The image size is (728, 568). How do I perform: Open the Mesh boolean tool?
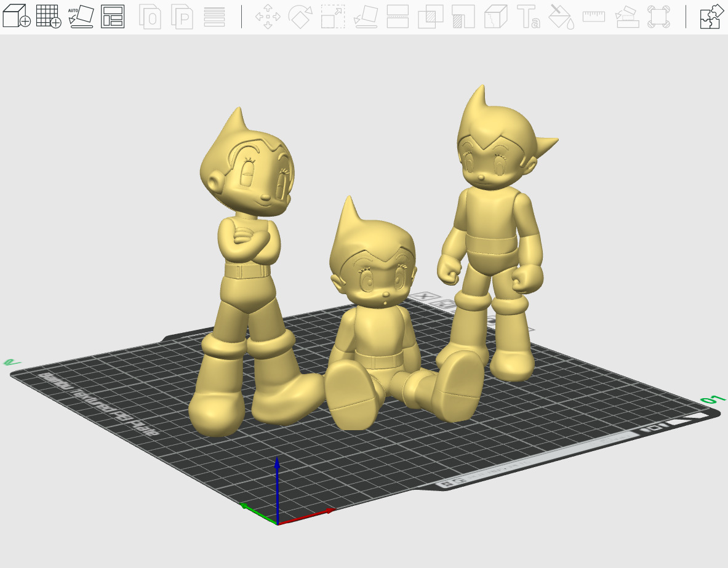pos(430,17)
